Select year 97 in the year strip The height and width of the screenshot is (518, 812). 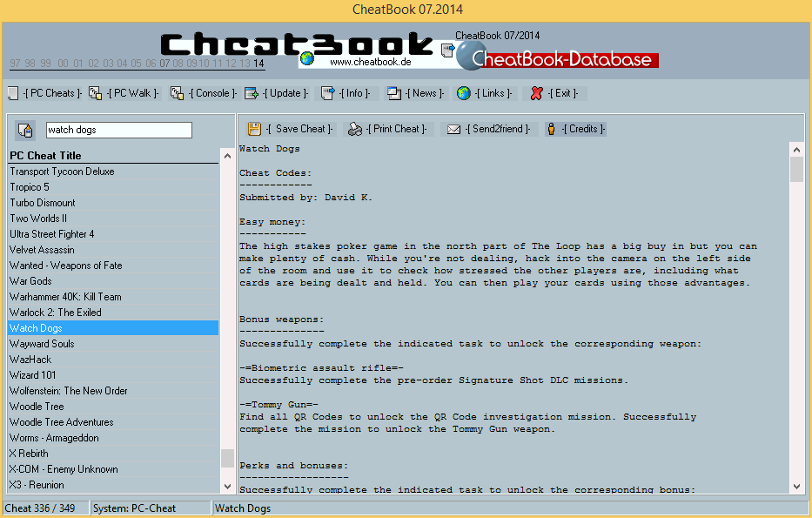point(15,64)
